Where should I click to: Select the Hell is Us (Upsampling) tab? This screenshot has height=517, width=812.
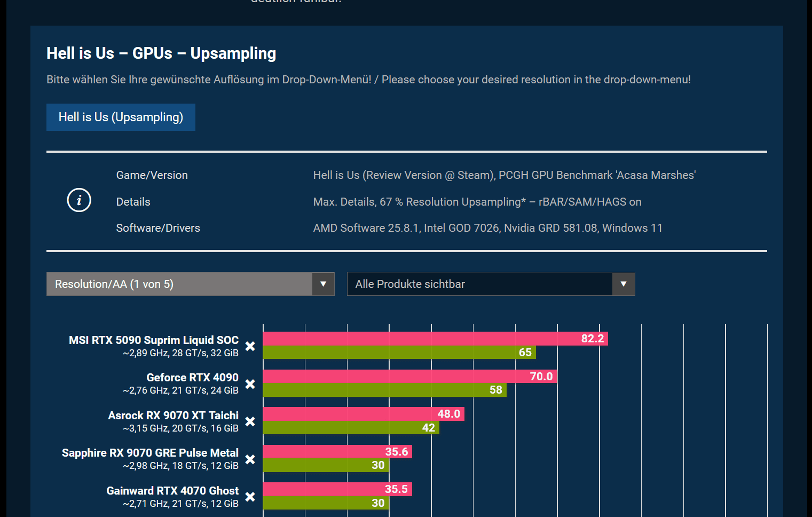point(121,117)
